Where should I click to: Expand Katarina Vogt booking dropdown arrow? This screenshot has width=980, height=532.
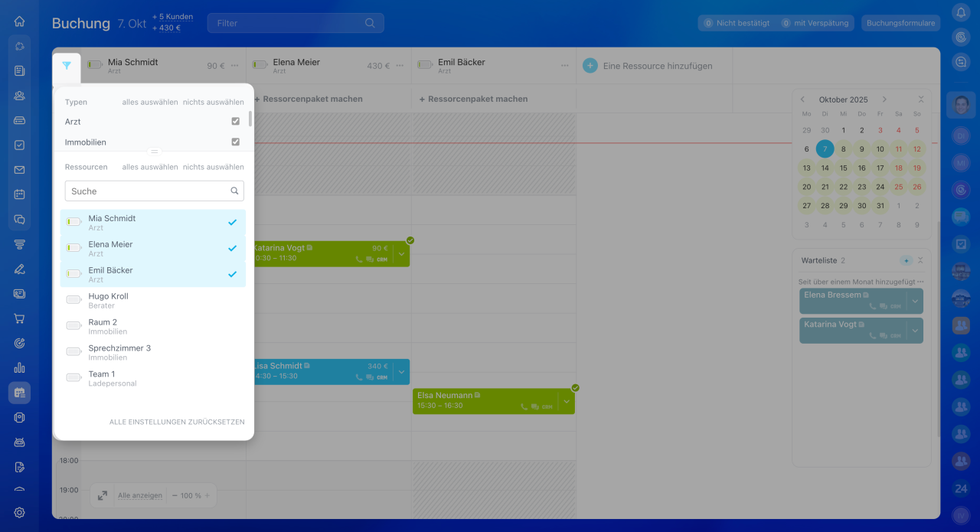pyautogui.click(x=403, y=254)
